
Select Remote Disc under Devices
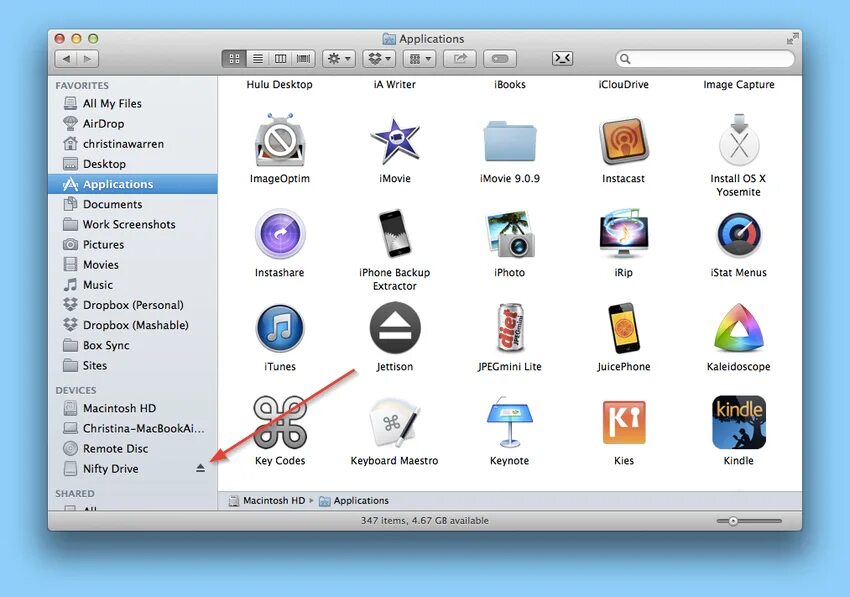coord(132,448)
